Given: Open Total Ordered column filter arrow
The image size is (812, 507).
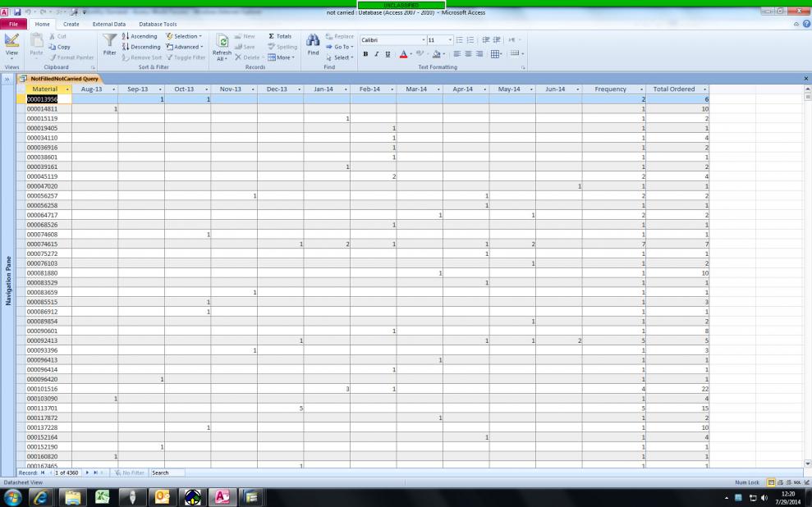Looking at the screenshot, I should tap(704, 89).
